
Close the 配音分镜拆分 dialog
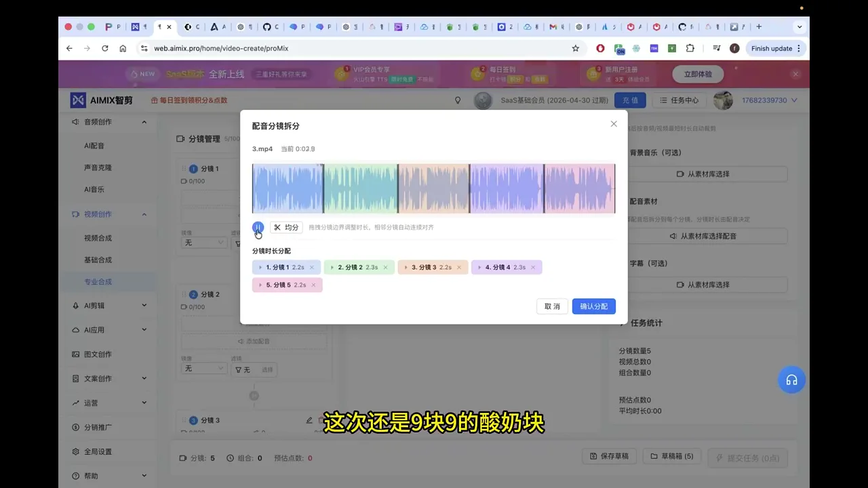coord(614,124)
